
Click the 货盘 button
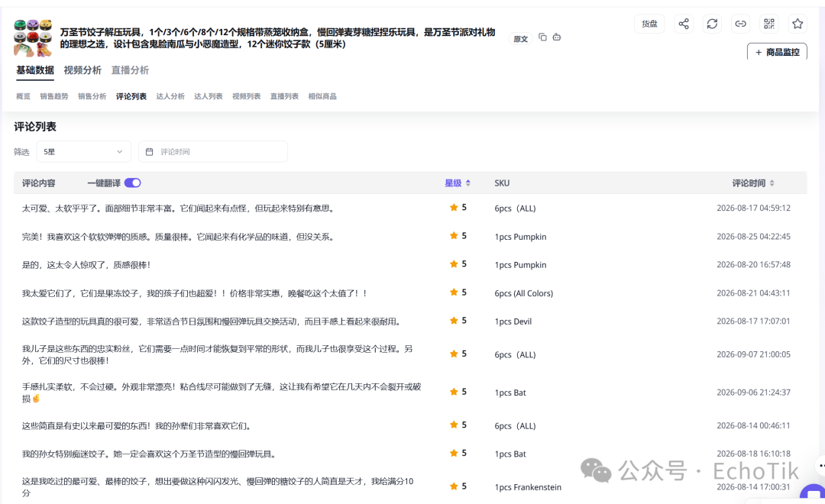[x=649, y=24]
